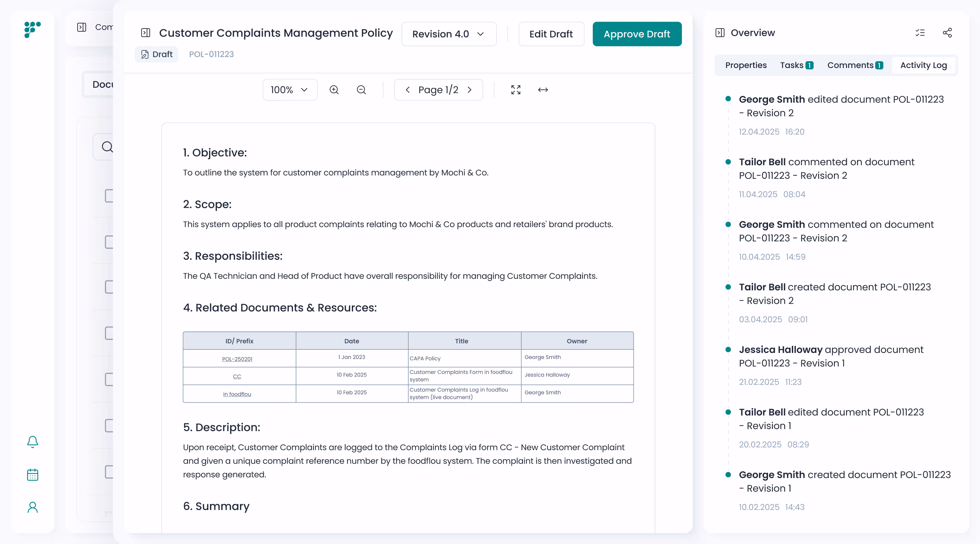This screenshot has width=980, height=544.
Task: Click the Approve Draft button
Action: coord(637,34)
